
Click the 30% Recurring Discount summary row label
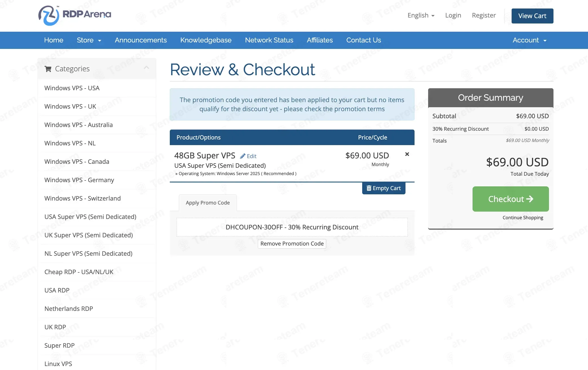(x=460, y=129)
